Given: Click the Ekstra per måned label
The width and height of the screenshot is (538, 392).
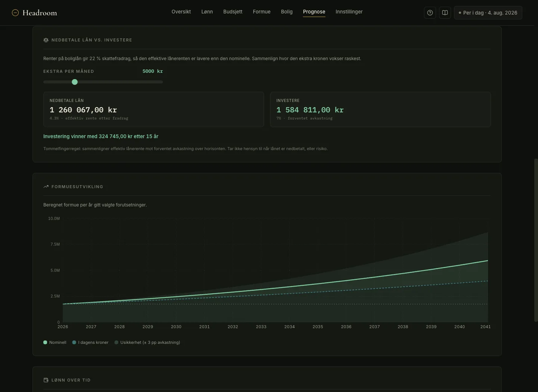Looking at the screenshot, I should tap(69, 71).
